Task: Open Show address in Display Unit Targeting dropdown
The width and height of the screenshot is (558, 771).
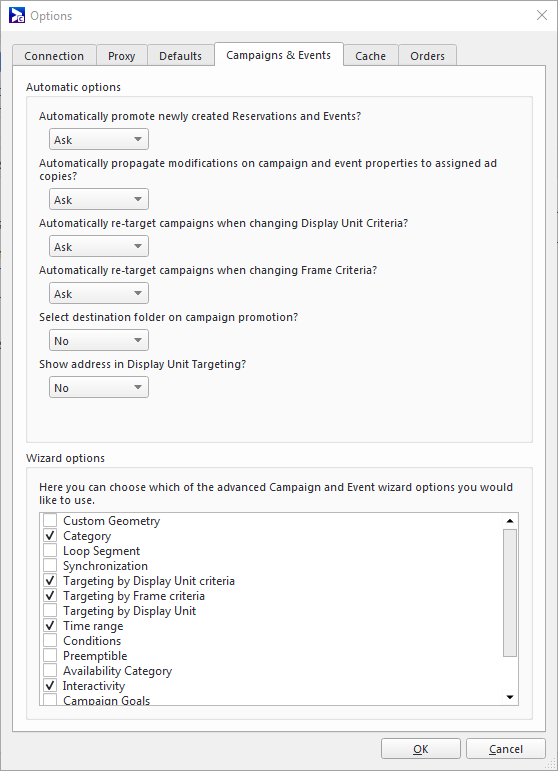Action: click(x=99, y=387)
